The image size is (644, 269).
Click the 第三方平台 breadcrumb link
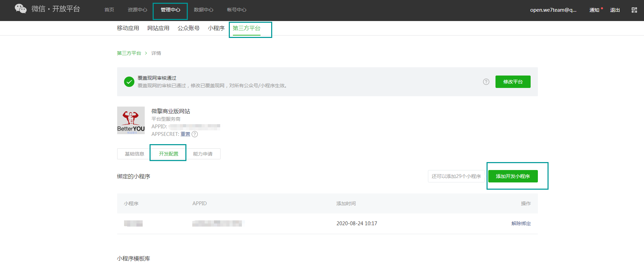click(129, 53)
